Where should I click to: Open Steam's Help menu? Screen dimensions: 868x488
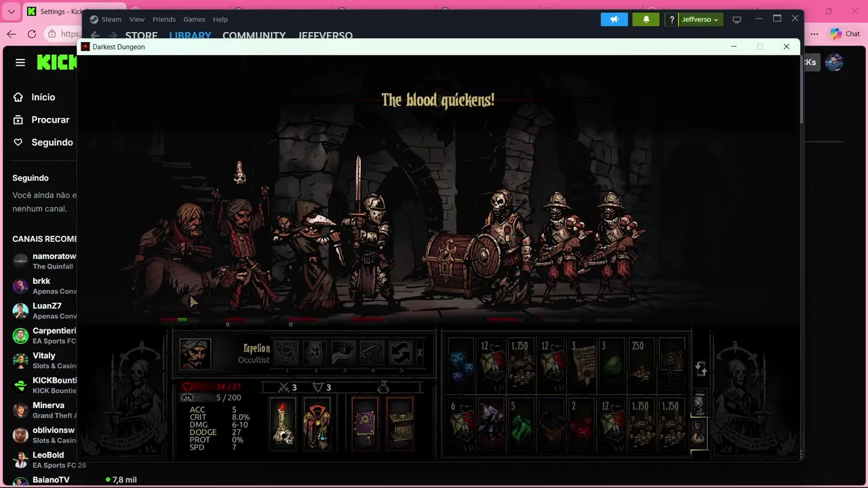point(220,19)
